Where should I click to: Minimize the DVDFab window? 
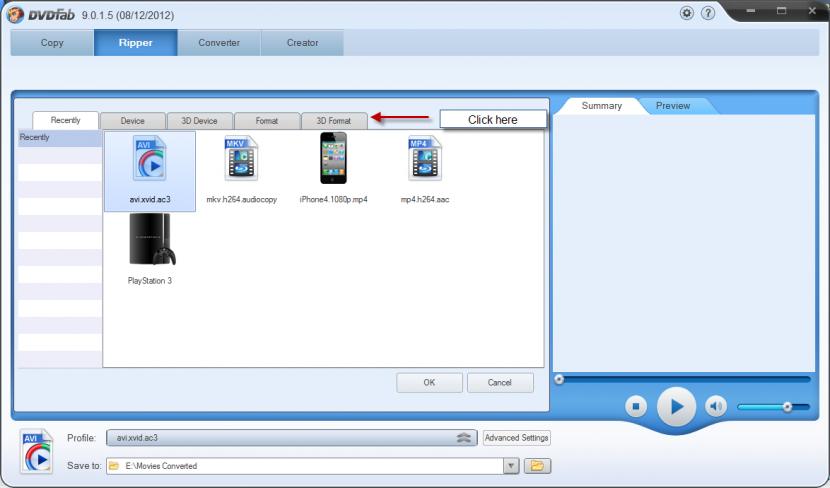click(751, 11)
